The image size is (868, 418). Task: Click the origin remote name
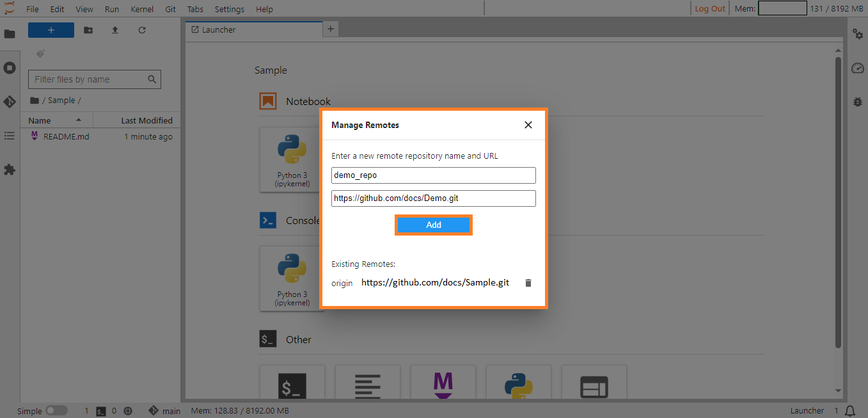coord(342,283)
